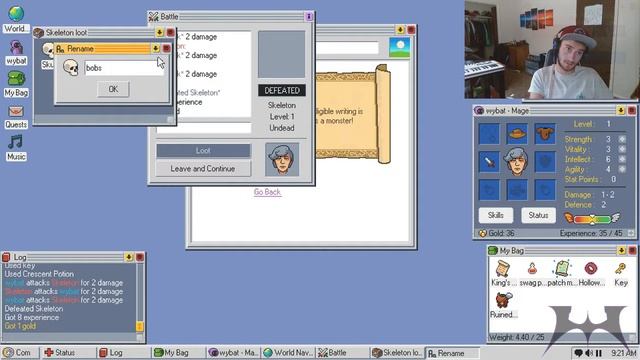Click the purple info button on Battle
Viewport: 640px width, 360px height.
pos(309,16)
